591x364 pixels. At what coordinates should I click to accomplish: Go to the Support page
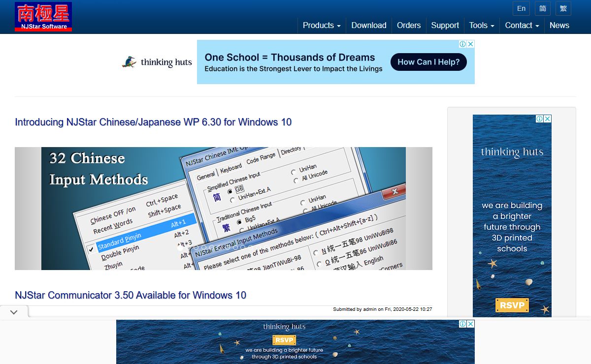445,26
